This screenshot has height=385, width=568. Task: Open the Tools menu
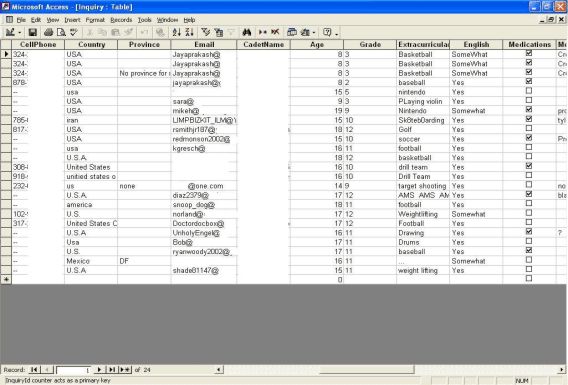pyautogui.click(x=144, y=20)
